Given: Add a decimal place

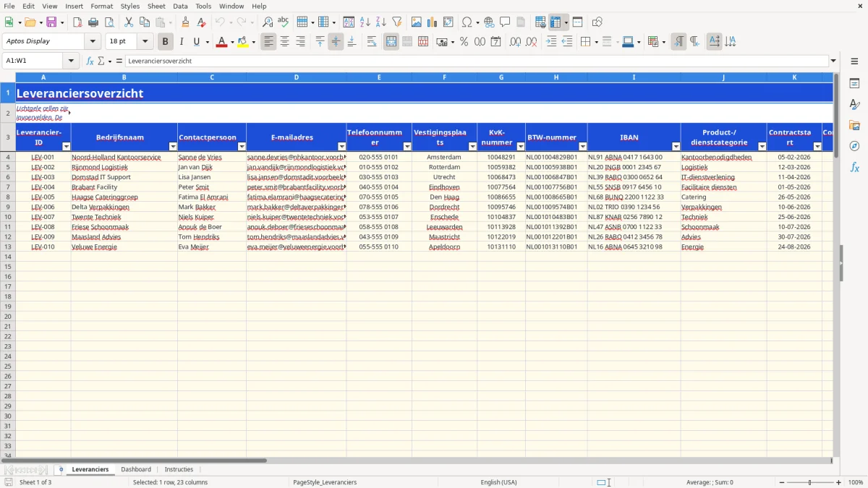Looking at the screenshot, I should pyautogui.click(x=515, y=42).
